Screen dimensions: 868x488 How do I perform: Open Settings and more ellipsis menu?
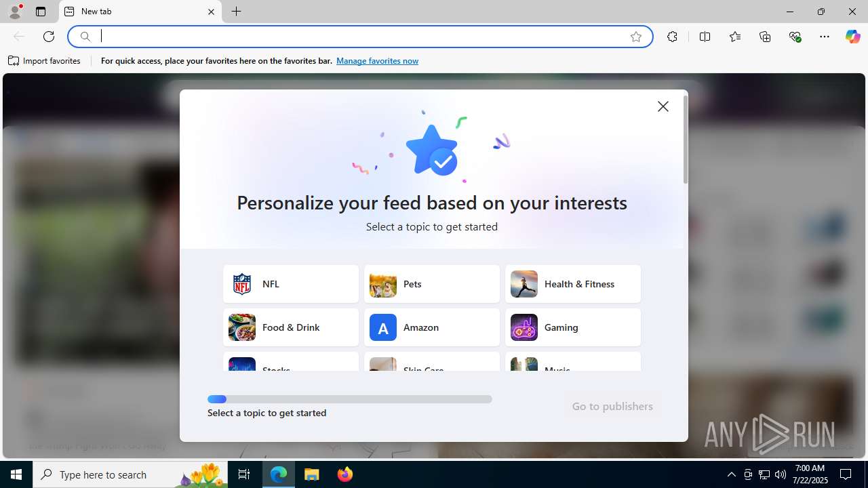pos(825,37)
